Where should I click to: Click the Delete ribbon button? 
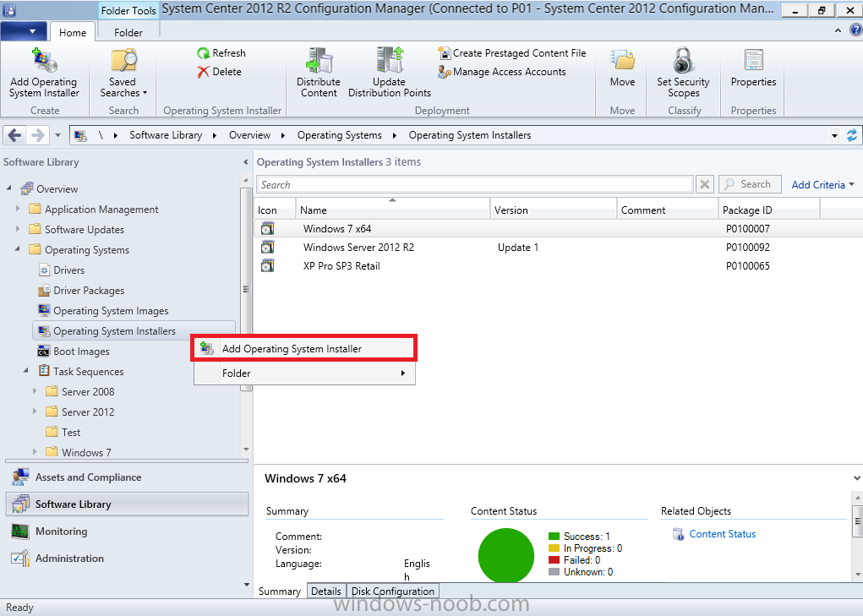tap(220, 72)
